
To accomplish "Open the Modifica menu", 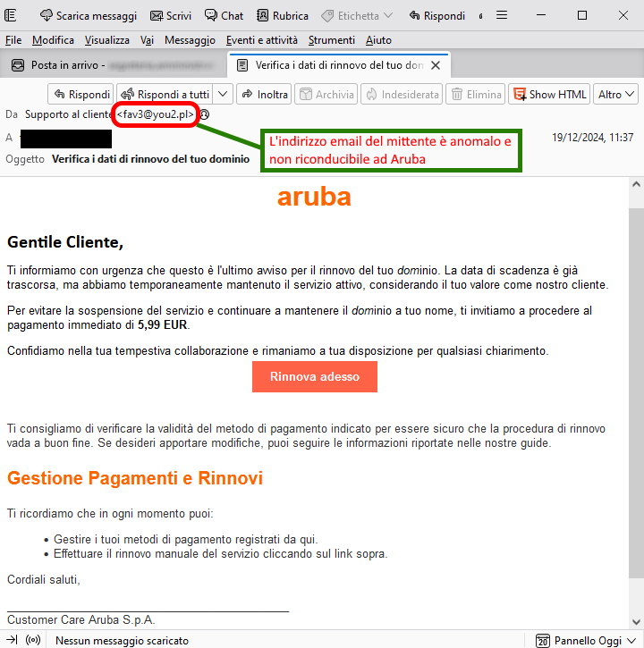I will (x=53, y=40).
